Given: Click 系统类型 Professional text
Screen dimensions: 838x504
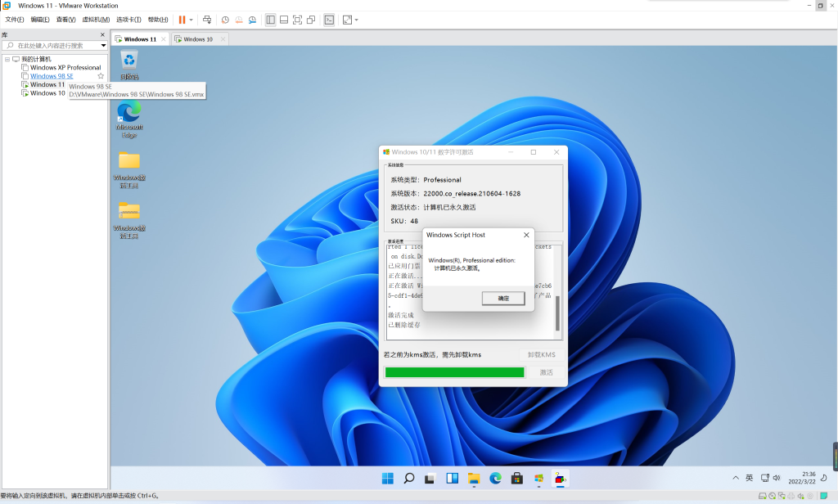Looking at the screenshot, I should (x=426, y=179).
